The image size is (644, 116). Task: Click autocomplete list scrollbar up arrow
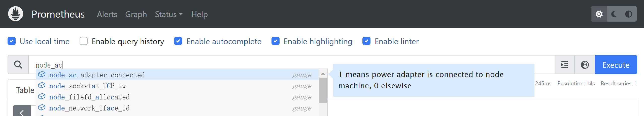pos(323,74)
